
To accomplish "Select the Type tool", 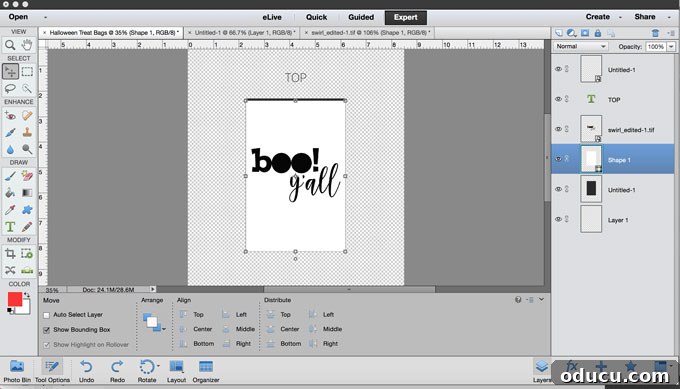I will click(10, 226).
